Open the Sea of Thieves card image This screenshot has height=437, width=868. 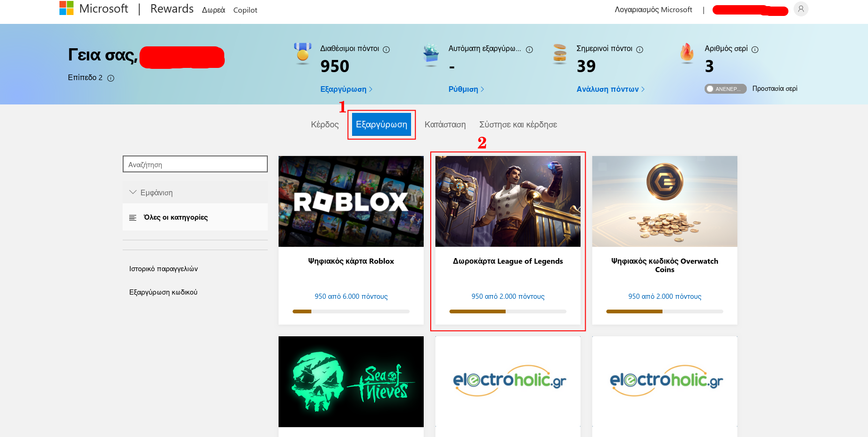point(351,382)
